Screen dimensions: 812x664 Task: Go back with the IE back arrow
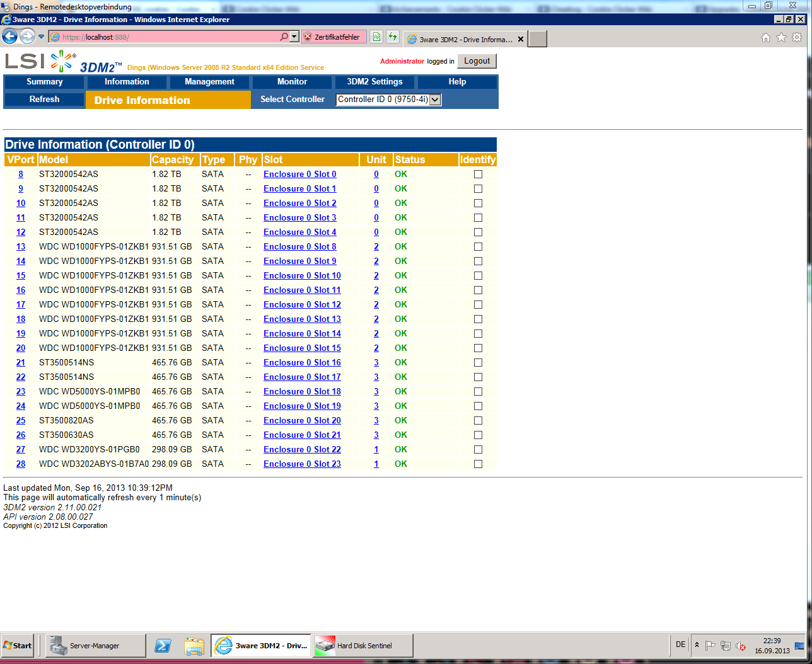tap(9, 37)
